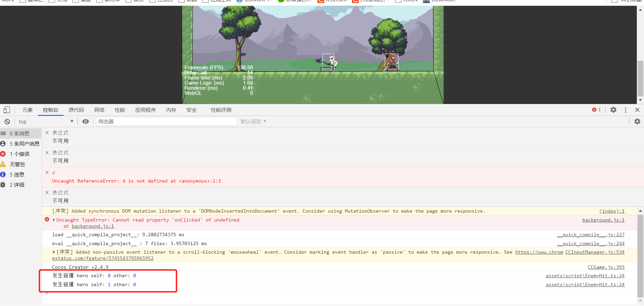Click the '发生碰撞 hero self: 0' log message
This screenshot has height=306, width=644.
coord(94,276)
